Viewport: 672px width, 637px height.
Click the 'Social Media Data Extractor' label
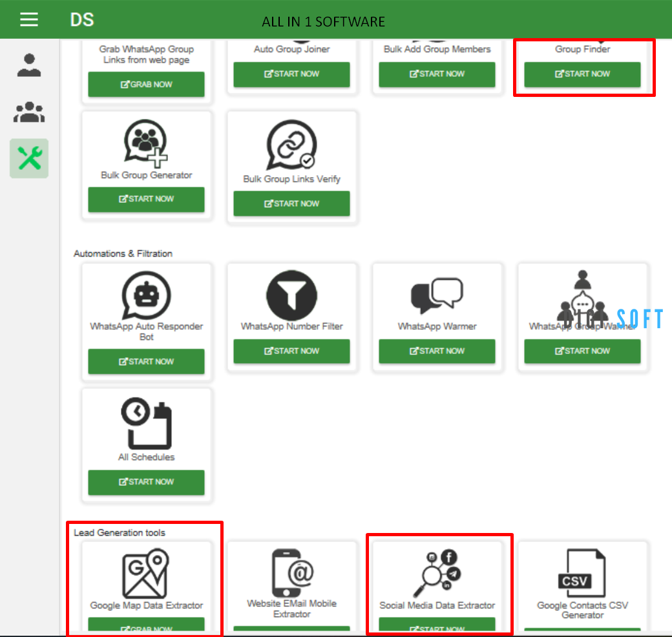437,605
